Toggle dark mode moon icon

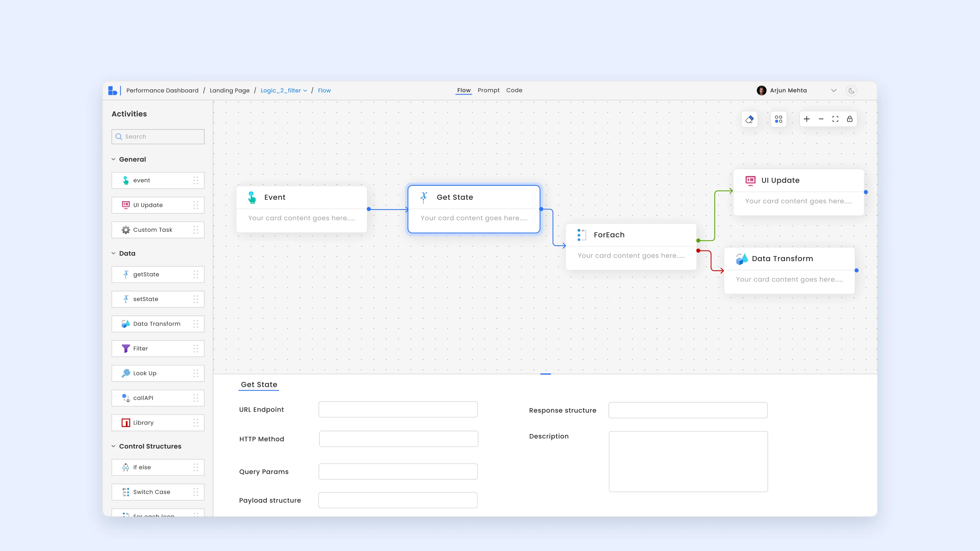point(851,91)
